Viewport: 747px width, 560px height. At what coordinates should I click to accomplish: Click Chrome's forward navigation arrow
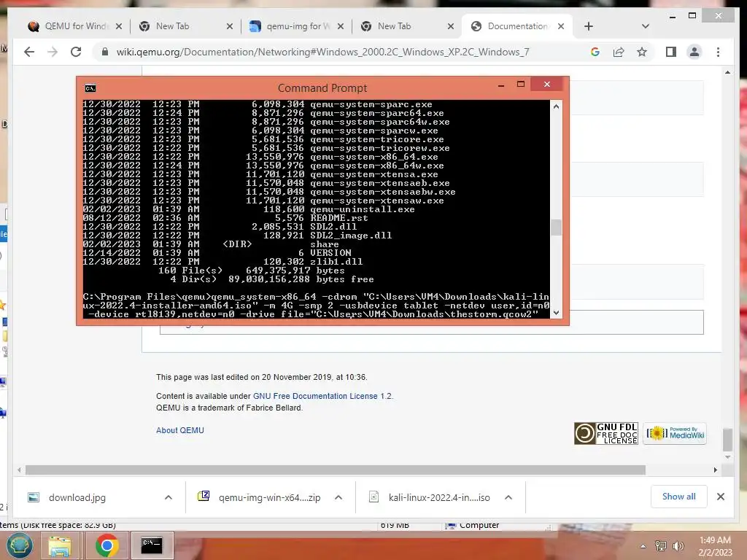53,52
